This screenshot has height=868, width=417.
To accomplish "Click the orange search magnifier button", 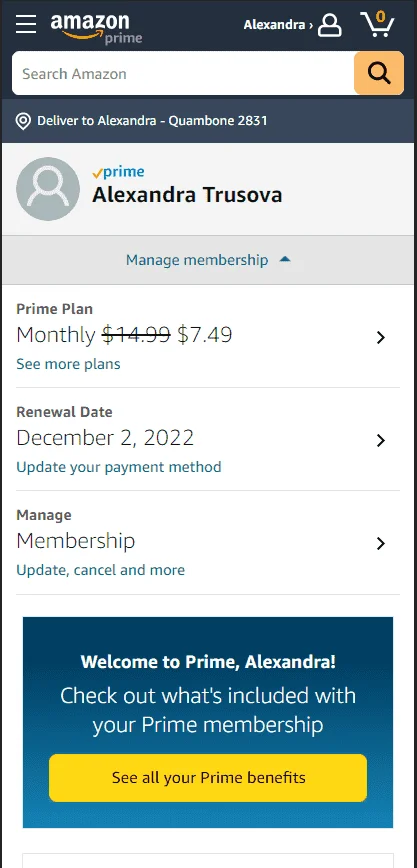I will point(379,73).
